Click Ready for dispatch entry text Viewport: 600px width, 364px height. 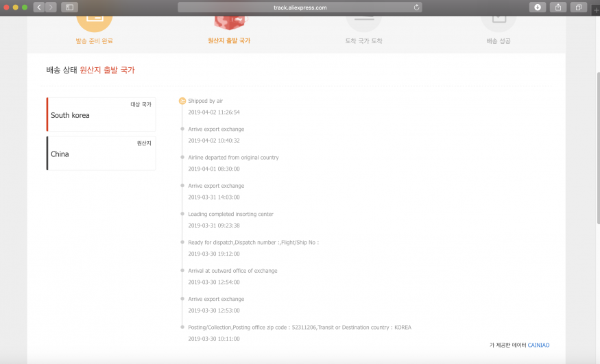click(x=253, y=243)
